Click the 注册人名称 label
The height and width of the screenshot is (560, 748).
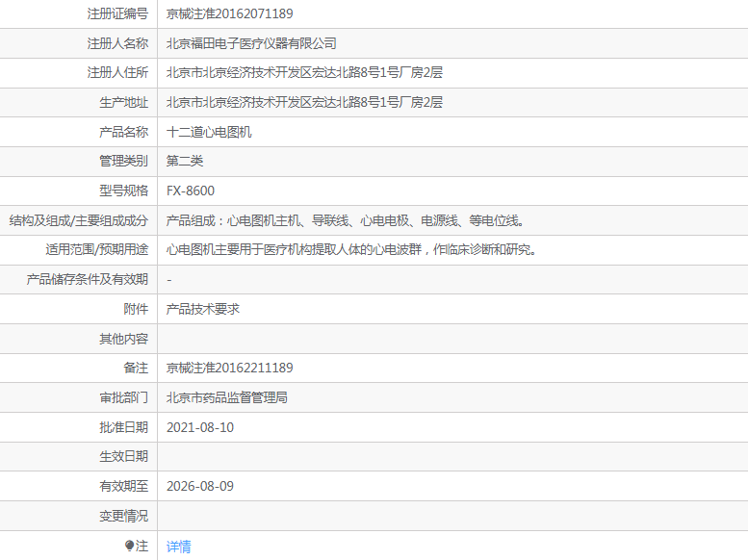pos(117,43)
